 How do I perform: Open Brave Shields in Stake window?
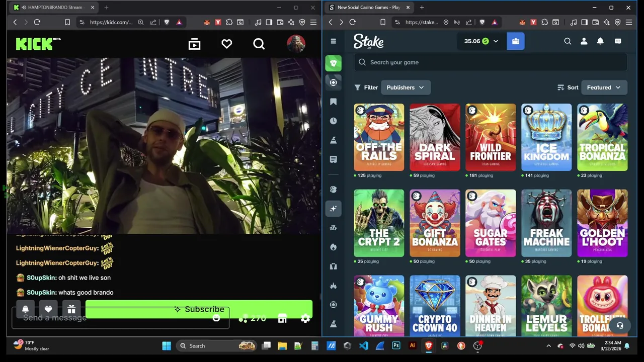(x=482, y=22)
